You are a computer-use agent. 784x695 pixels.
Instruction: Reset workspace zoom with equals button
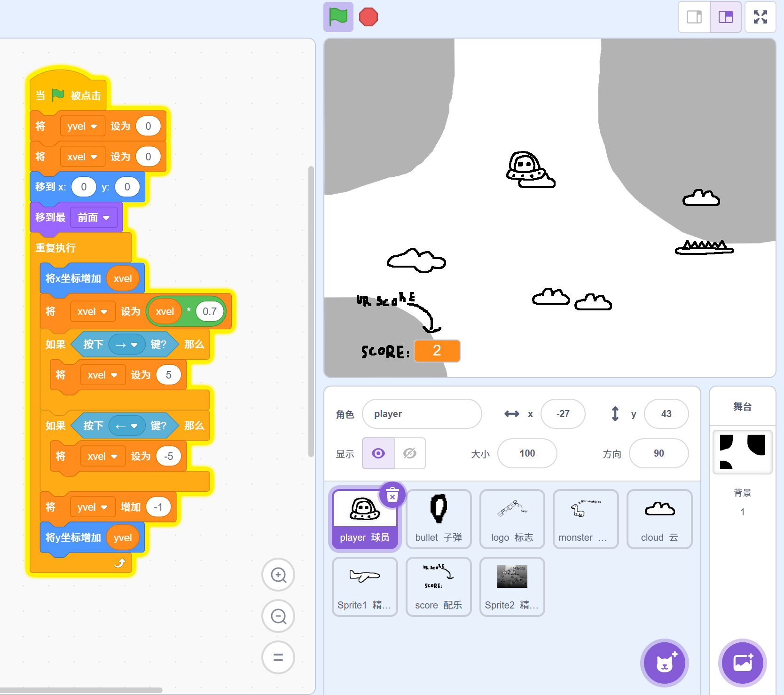click(x=278, y=657)
